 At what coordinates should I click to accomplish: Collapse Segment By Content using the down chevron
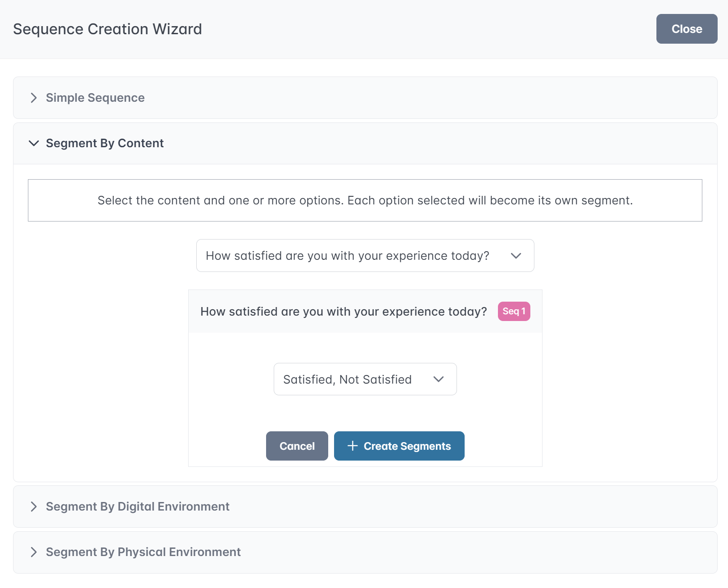pyautogui.click(x=33, y=143)
